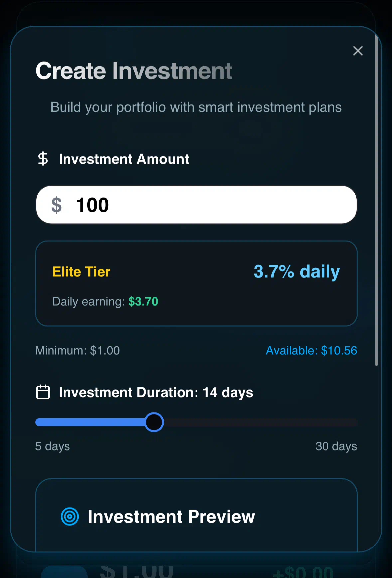The height and width of the screenshot is (578, 392).
Task: Close the Create Investment dialog
Action: click(358, 51)
